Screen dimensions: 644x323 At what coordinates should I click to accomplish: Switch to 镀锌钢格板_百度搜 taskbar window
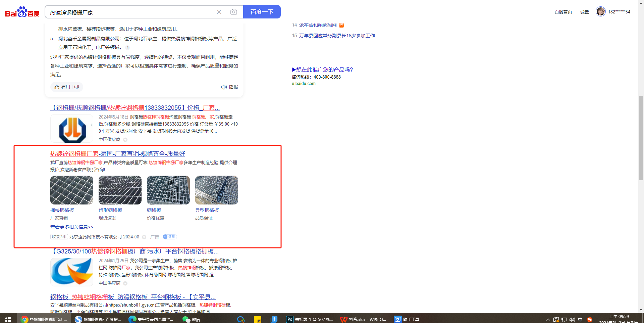tap(98, 319)
